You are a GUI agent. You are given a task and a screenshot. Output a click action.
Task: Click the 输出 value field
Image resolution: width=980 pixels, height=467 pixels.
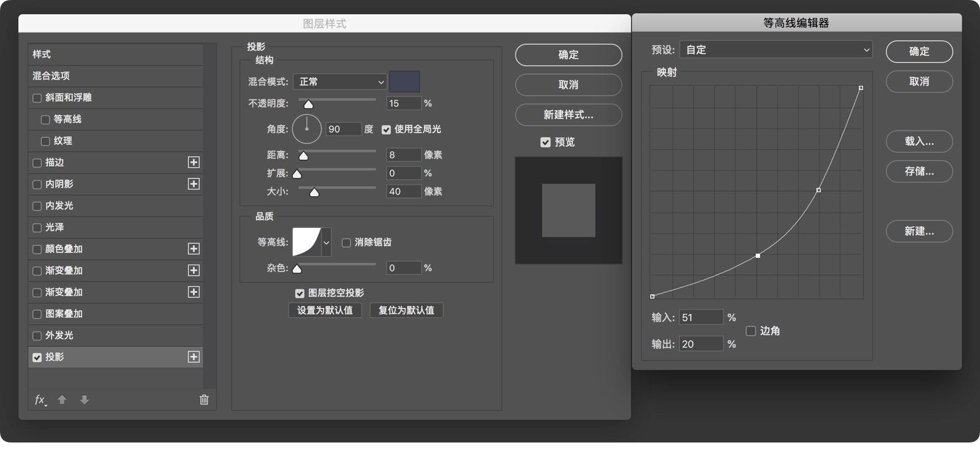(x=701, y=344)
